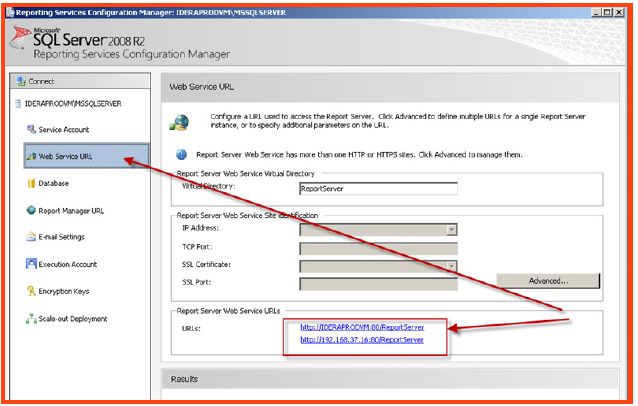Open the Execution Account page
The image size is (638, 406).
(68, 264)
